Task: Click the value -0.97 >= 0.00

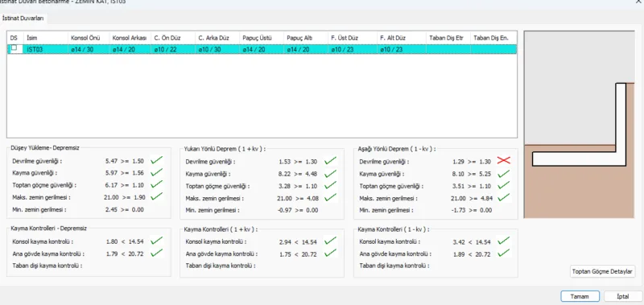Action: pos(298,210)
